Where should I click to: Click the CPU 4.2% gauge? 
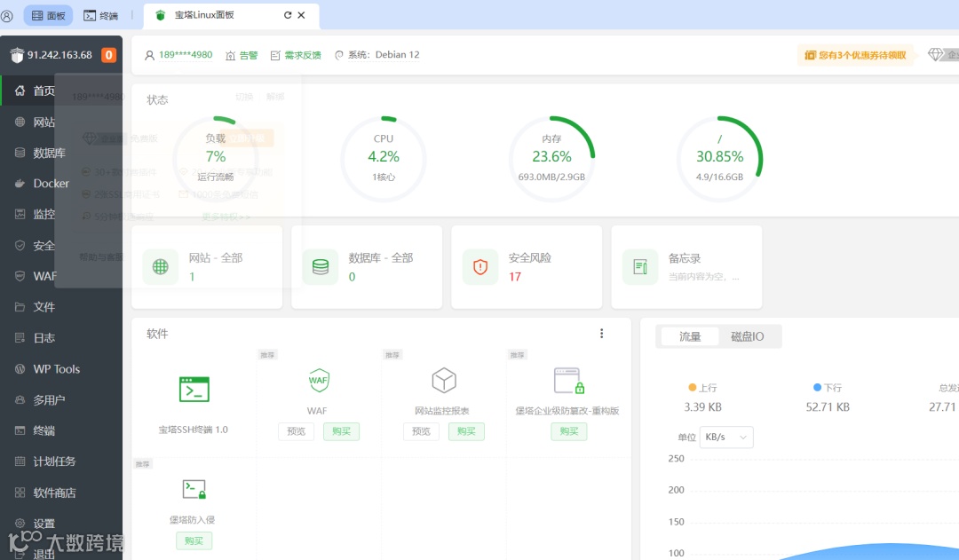(x=384, y=158)
